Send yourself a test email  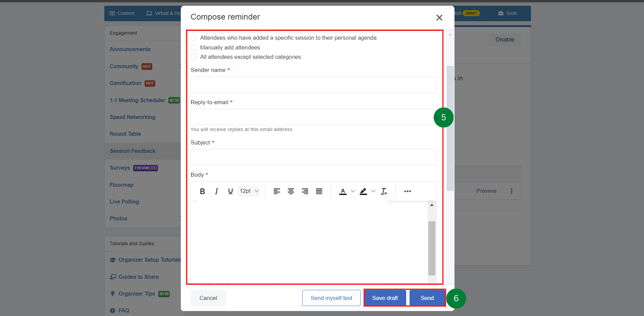coord(331,298)
